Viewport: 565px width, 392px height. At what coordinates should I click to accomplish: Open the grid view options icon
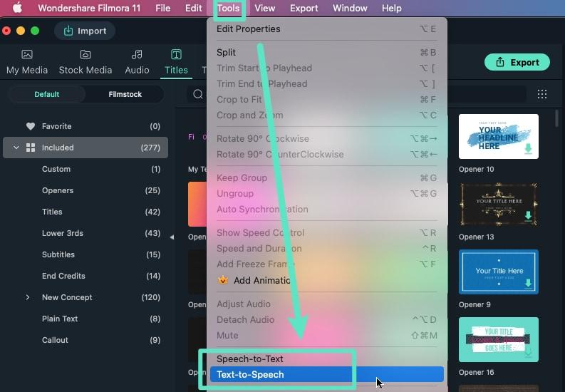(542, 94)
